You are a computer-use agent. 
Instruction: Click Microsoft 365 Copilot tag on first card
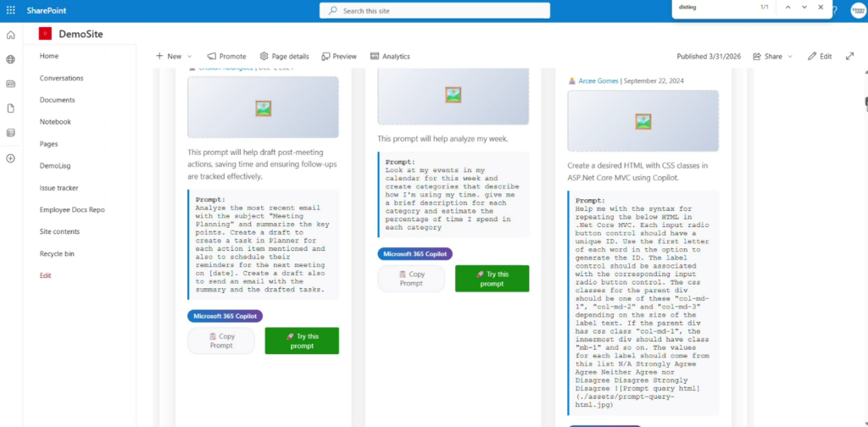click(x=225, y=316)
